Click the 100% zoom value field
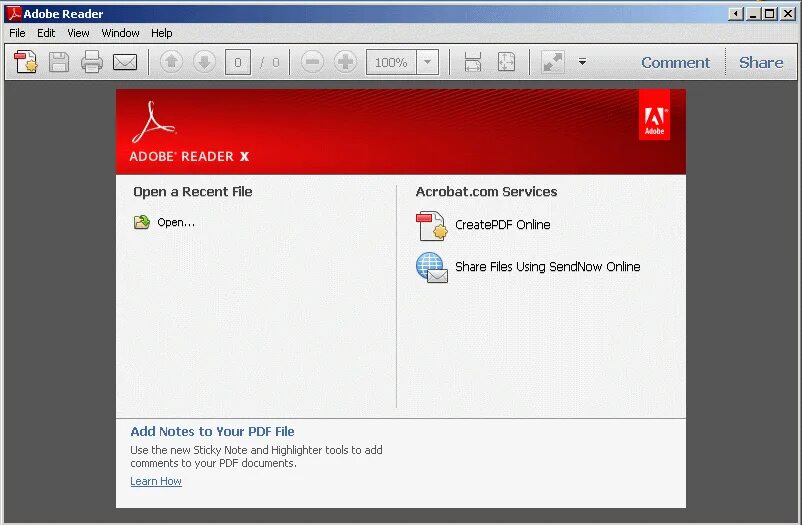 pos(391,62)
